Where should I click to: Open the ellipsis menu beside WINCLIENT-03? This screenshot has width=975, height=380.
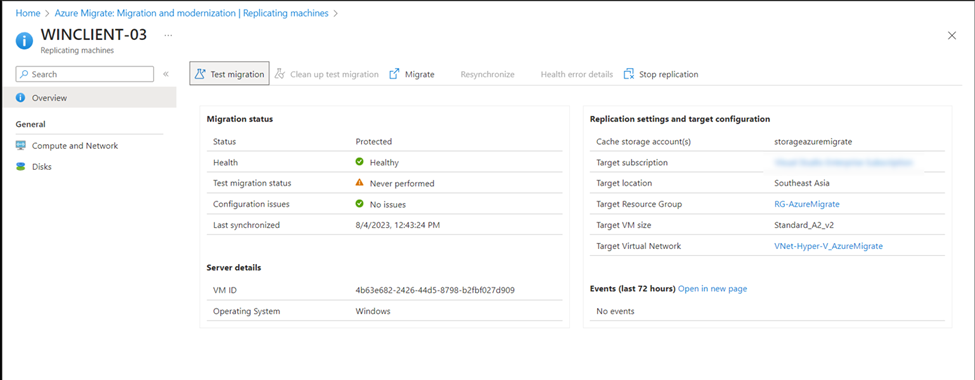168,35
